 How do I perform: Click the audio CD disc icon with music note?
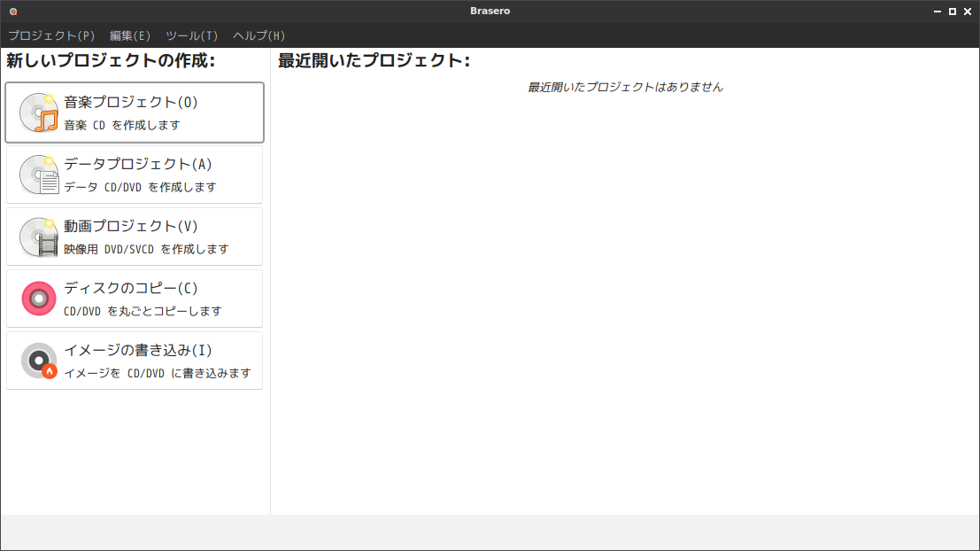coord(39,113)
